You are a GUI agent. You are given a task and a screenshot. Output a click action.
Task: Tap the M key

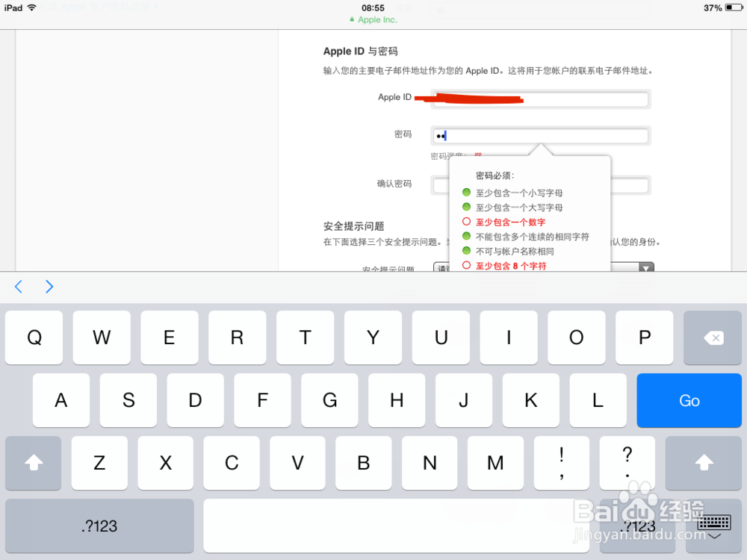[x=495, y=462]
